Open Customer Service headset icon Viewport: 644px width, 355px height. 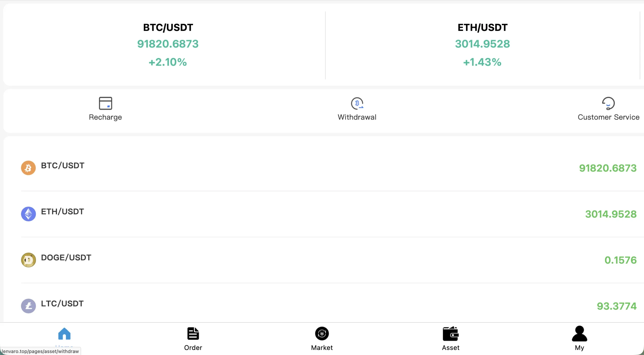pos(608,103)
